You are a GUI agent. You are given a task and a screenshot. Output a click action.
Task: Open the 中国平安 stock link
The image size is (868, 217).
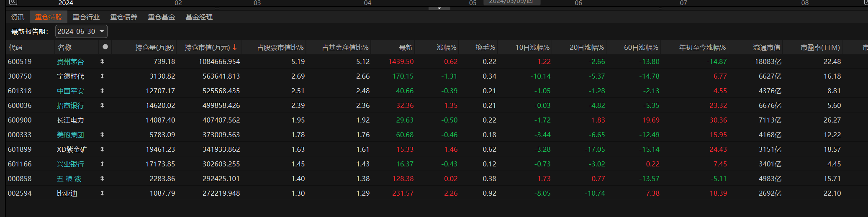[x=70, y=91]
